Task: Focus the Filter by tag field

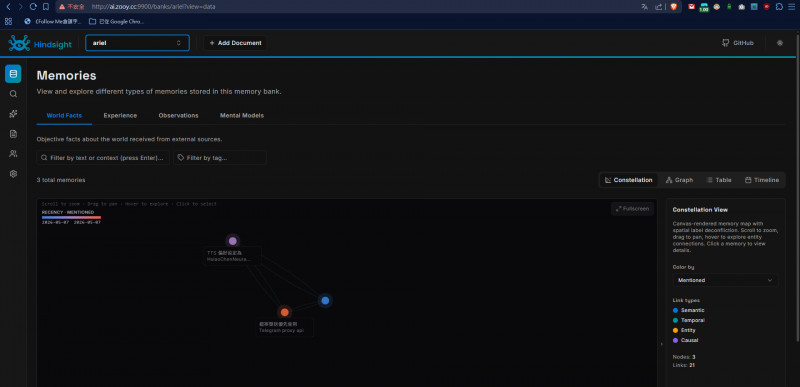Action: [220, 158]
